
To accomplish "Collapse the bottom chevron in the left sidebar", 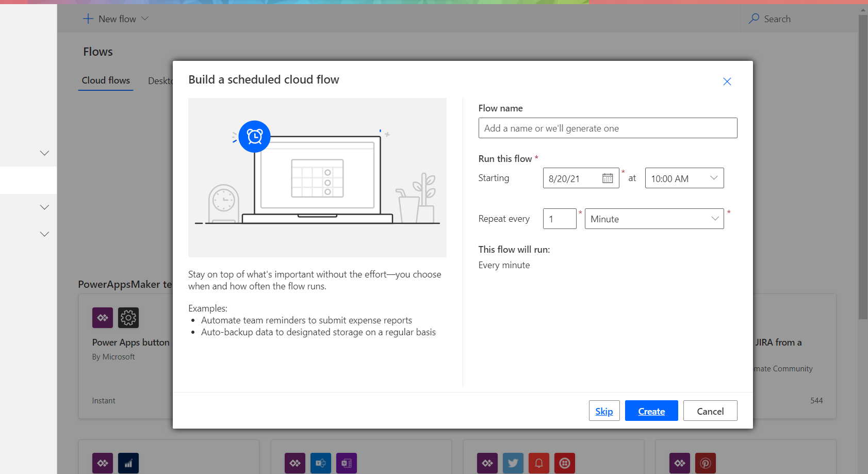I will click(44, 234).
